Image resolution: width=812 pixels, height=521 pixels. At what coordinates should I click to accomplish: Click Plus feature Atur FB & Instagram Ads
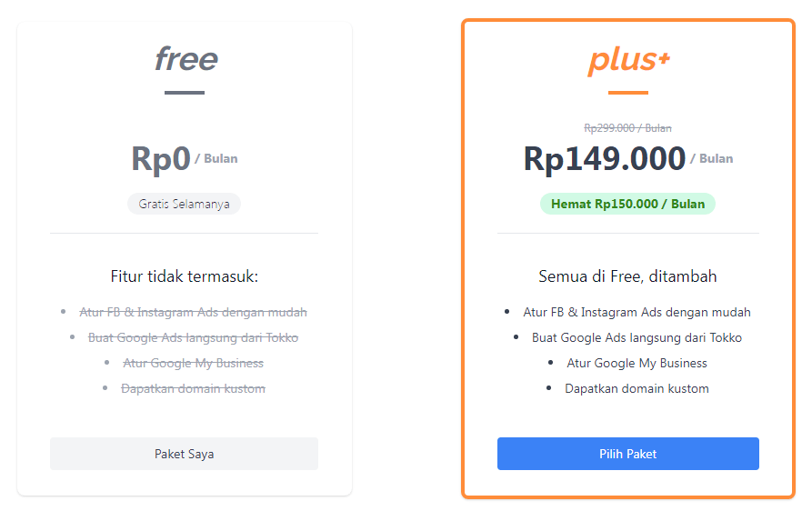637,312
